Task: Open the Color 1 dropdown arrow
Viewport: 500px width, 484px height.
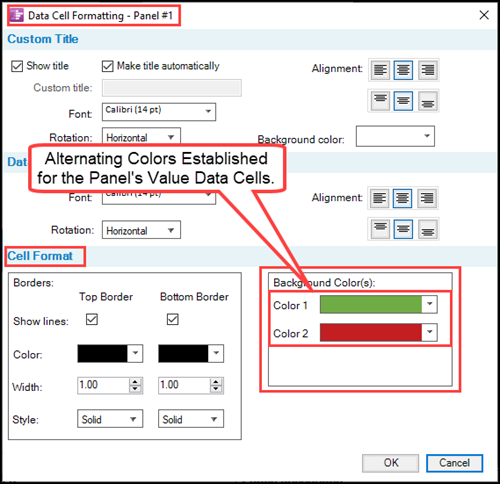Action: point(430,304)
